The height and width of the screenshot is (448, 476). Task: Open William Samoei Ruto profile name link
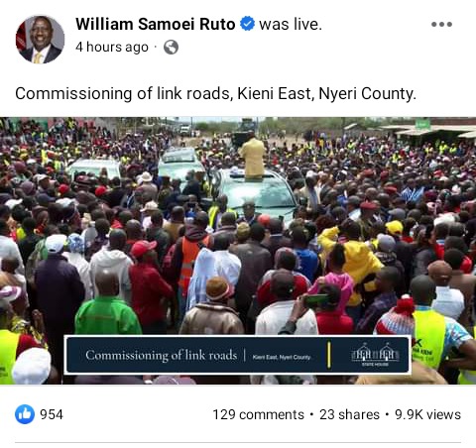(156, 24)
